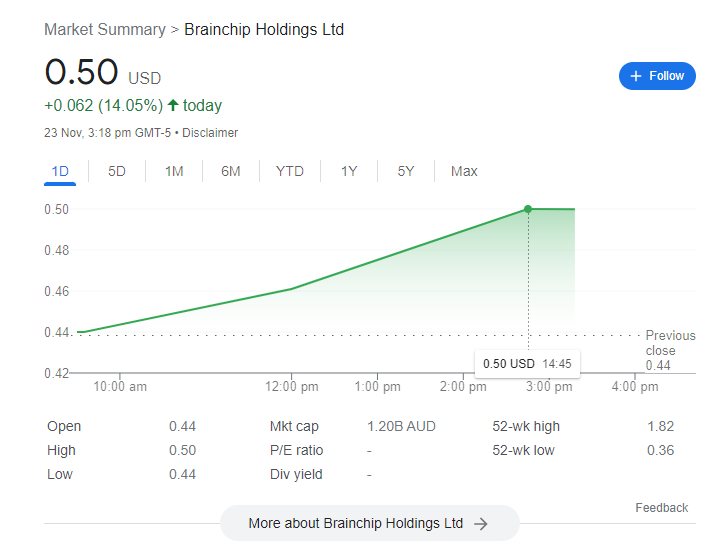The width and height of the screenshot is (722, 544).
Task: Click the Open value 0.44
Action: (182, 426)
